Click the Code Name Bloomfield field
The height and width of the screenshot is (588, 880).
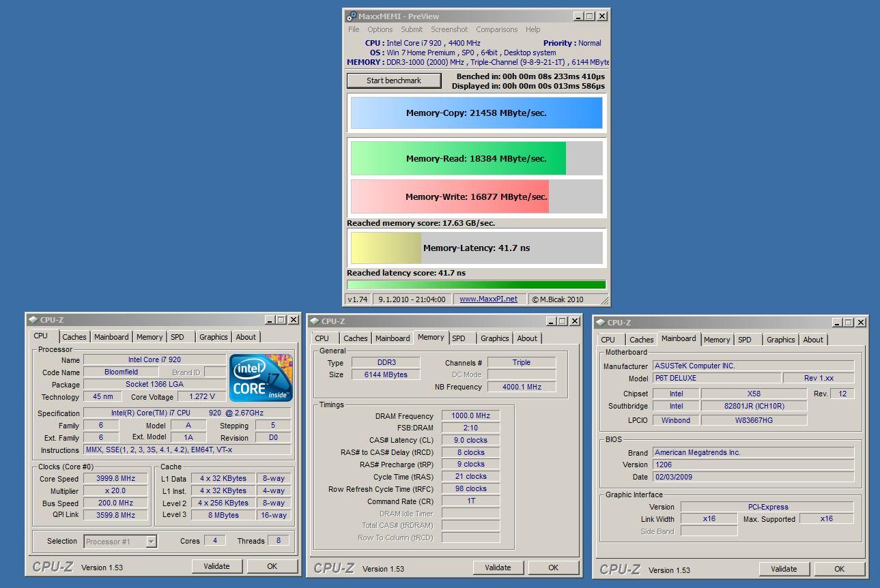click(121, 372)
